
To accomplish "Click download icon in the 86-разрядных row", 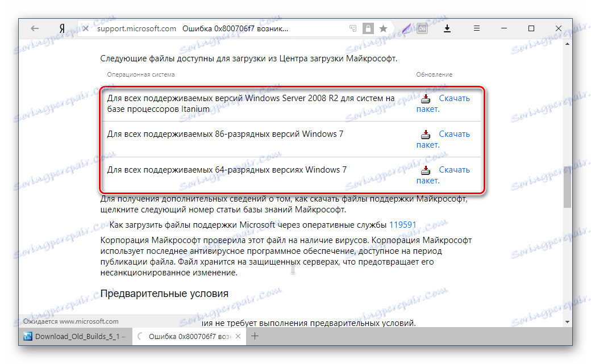I will [426, 134].
